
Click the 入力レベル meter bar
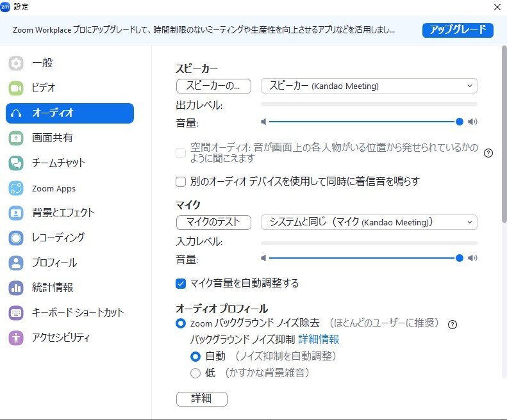point(369,243)
